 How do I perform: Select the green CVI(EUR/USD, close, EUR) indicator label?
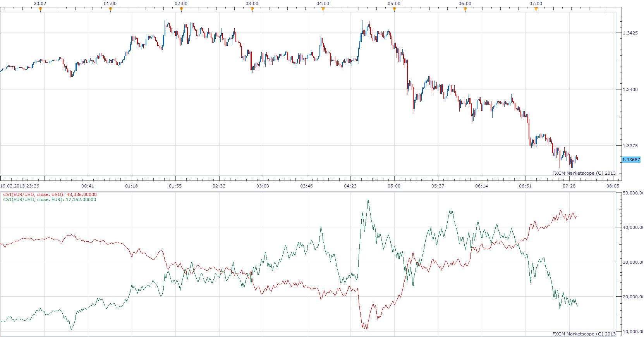[50, 199]
